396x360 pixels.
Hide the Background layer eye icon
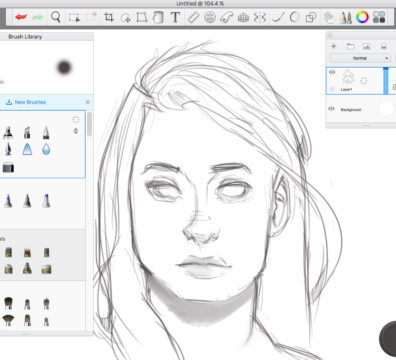coord(331,109)
